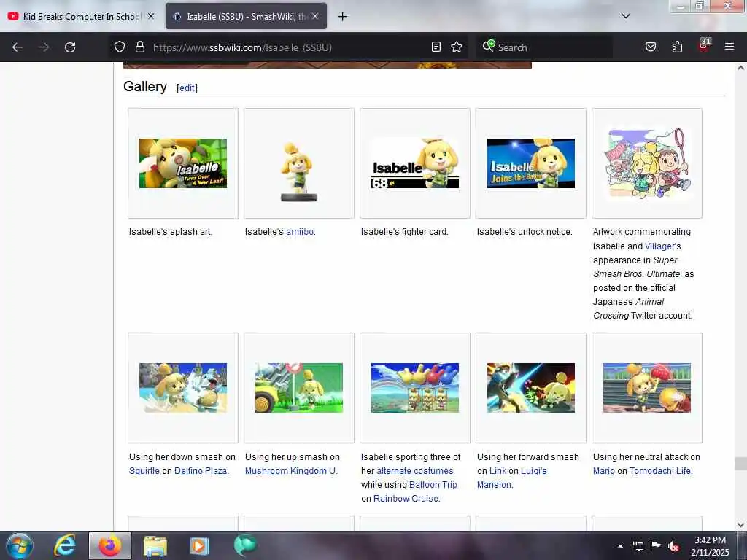Open the amiibo link
This screenshot has width=747, height=560.
[x=300, y=232]
